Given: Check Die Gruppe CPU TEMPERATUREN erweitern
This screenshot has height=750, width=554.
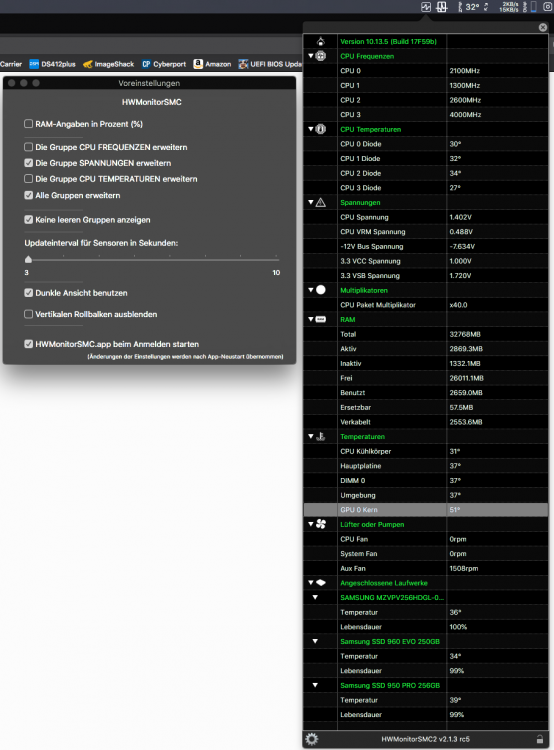Looking at the screenshot, I should pyautogui.click(x=29, y=178).
